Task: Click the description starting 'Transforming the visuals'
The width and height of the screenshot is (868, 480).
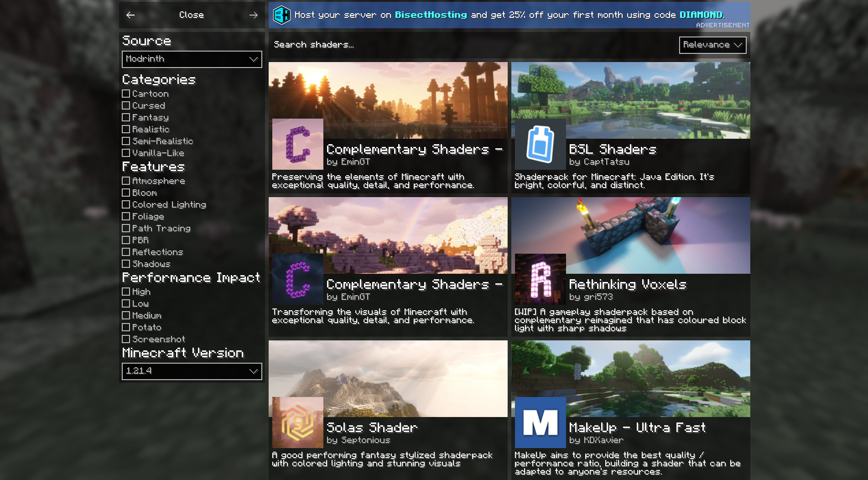Action: tap(373, 316)
